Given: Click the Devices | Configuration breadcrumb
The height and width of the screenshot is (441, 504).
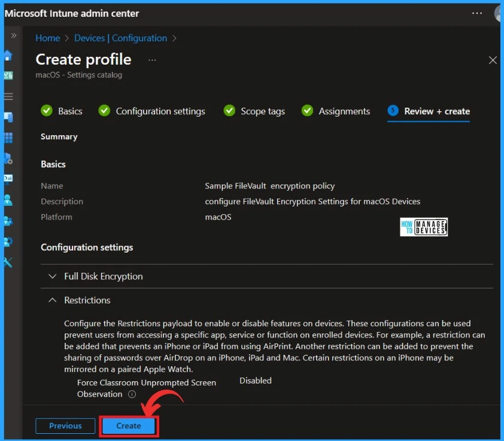Looking at the screenshot, I should (x=121, y=38).
